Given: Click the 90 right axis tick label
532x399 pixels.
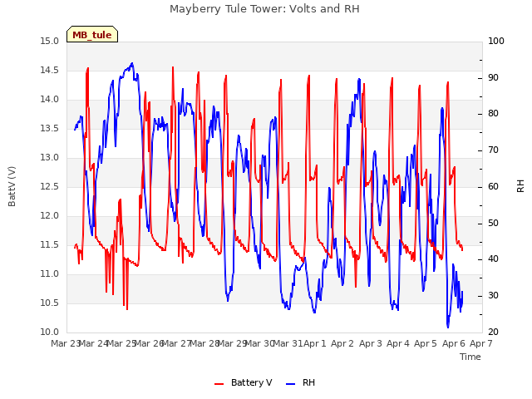Looking at the screenshot, I should click(493, 77).
